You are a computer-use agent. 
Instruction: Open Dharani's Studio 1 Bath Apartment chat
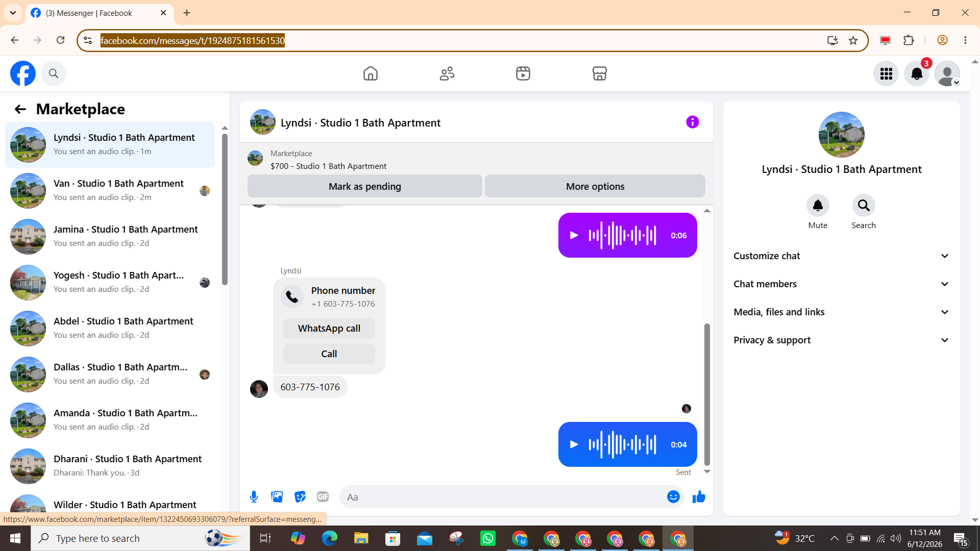coord(110,466)
